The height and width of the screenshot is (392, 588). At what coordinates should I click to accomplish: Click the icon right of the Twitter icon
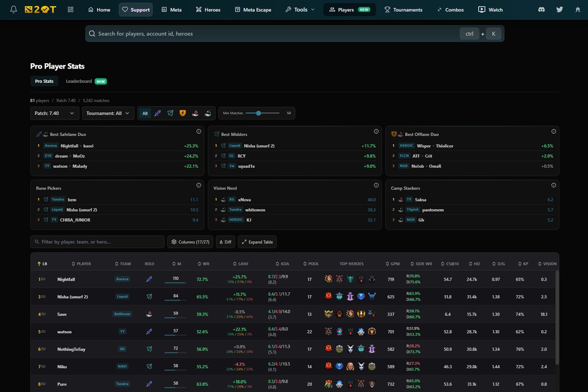tap(578, 9)
